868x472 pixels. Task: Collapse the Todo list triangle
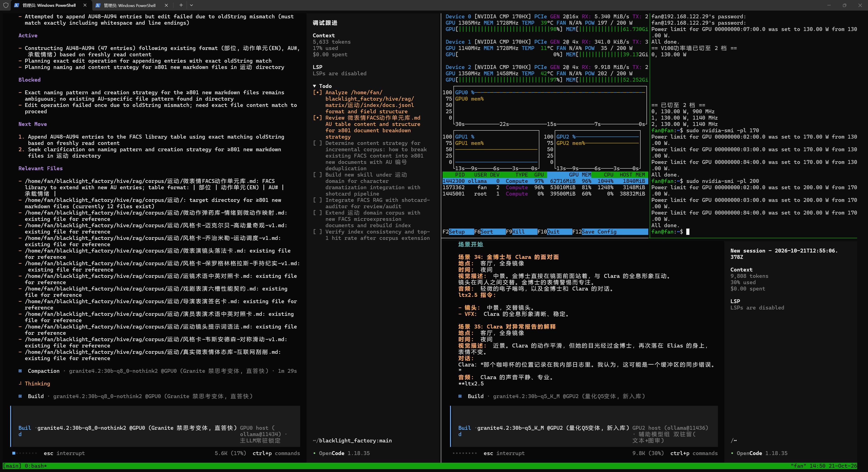pos(314,86)
